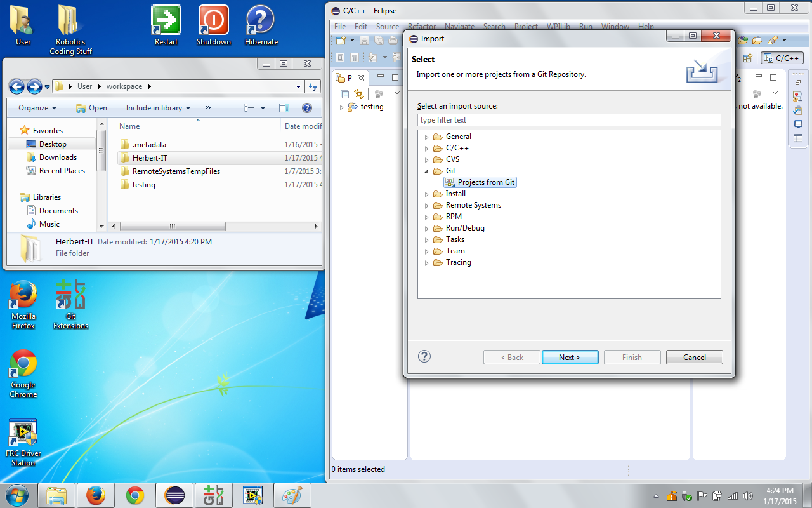Click the Next button in Import dialog
This screenshot has width=812, height=508.
coord(570,358)
